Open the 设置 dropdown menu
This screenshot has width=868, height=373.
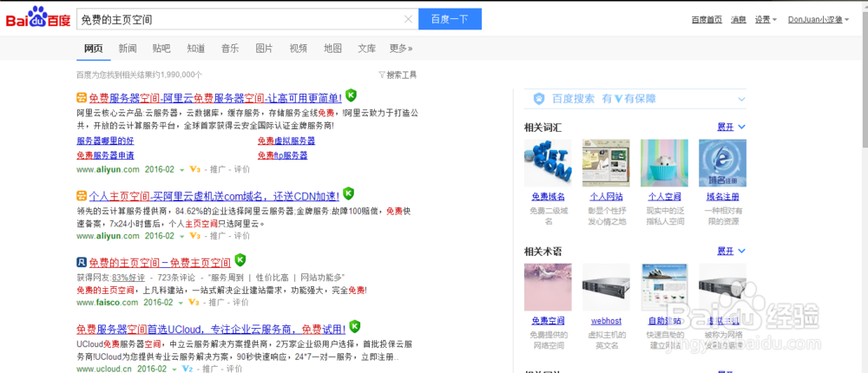click(766, 19)
